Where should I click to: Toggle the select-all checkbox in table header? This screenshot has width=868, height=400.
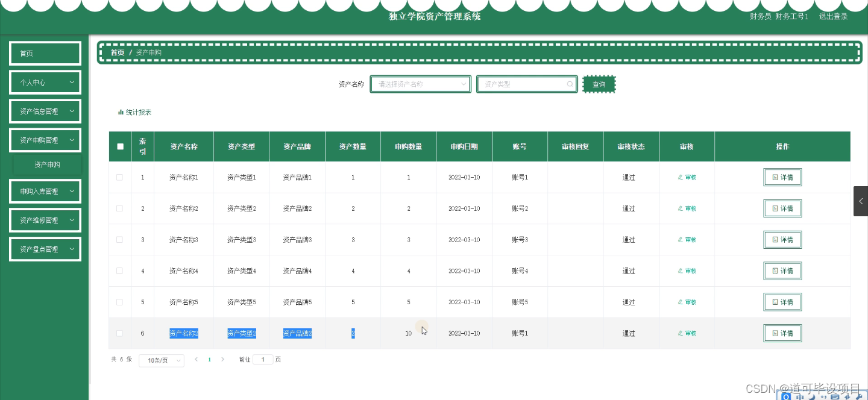coord(120,146)
